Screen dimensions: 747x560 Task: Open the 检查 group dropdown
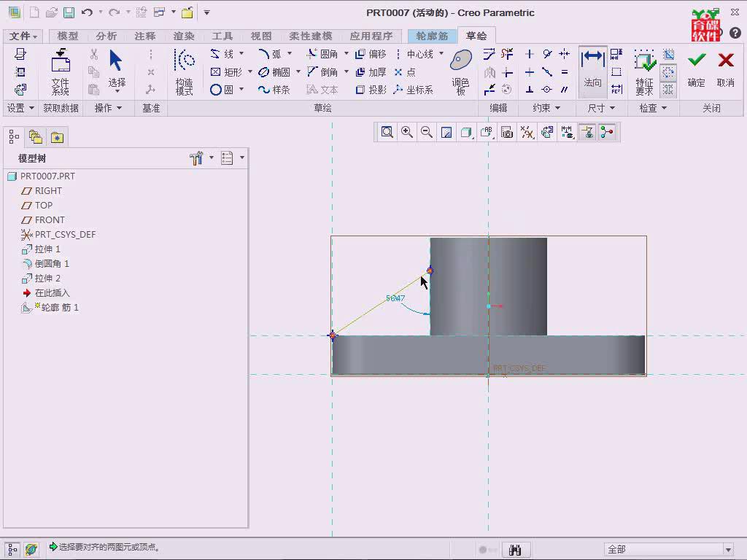tap(653, 108)
